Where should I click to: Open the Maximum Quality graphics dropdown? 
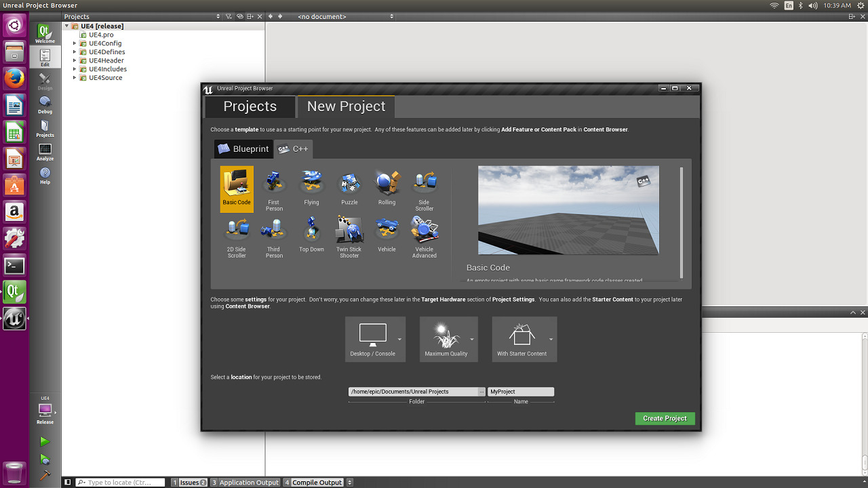tap(449, 340)
